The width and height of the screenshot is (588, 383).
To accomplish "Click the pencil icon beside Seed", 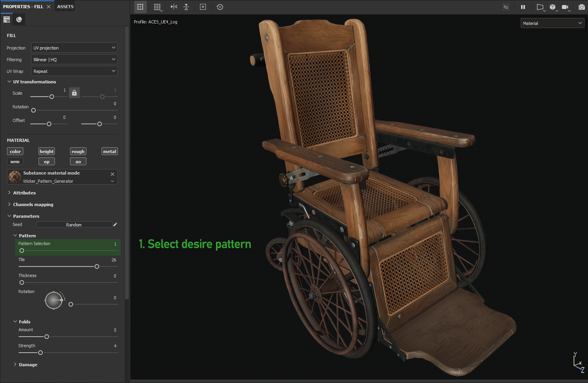I will 115,224.
